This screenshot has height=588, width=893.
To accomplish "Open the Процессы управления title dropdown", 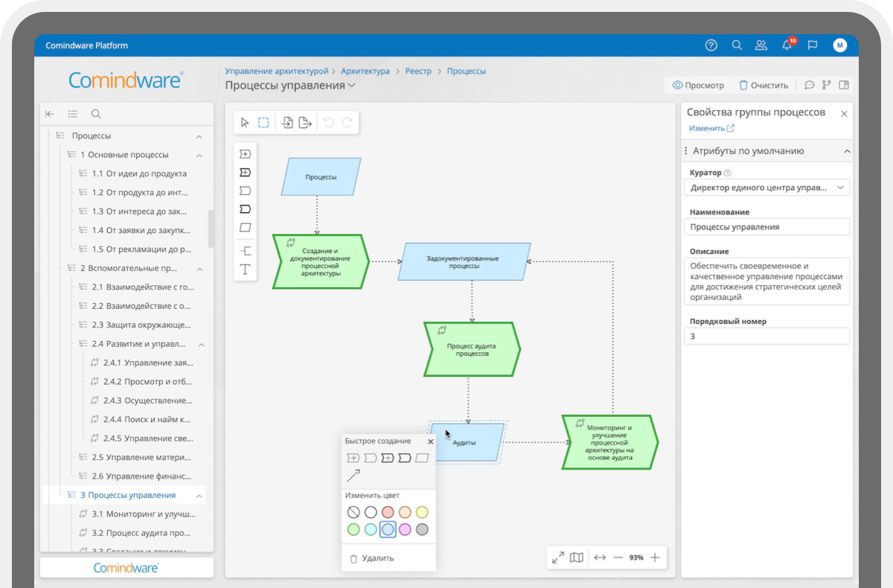I will (352, 86).
